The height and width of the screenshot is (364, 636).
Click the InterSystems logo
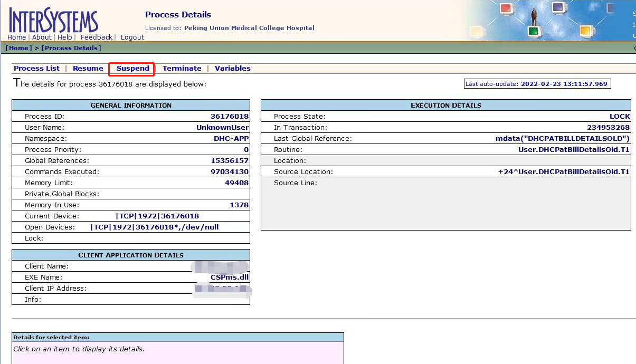point(53,20)
